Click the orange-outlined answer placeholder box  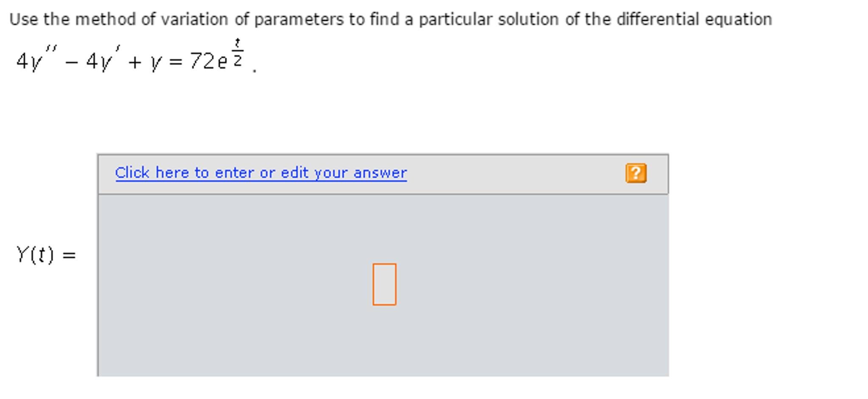click(384, 284)
